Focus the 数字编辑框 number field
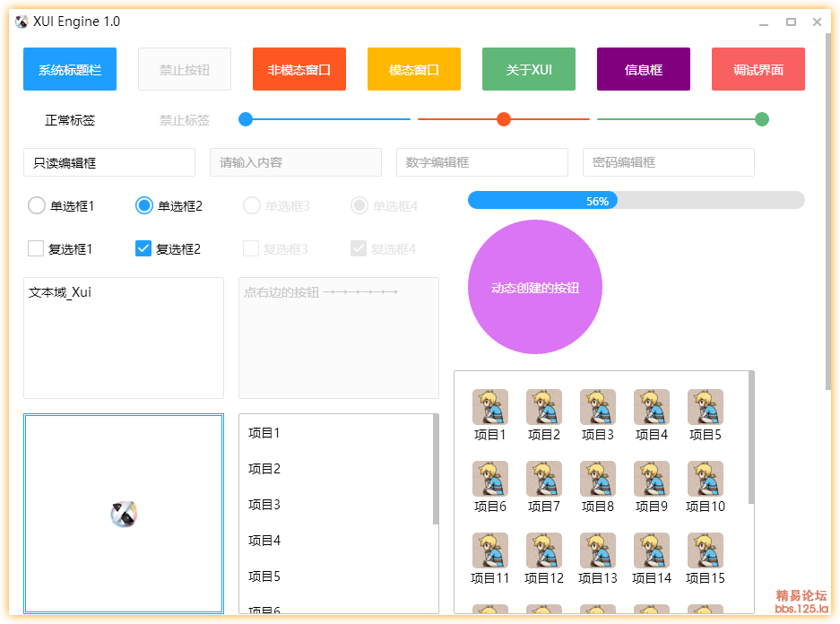The height and width of the screenshot is (624, 840). click(482, 162)
